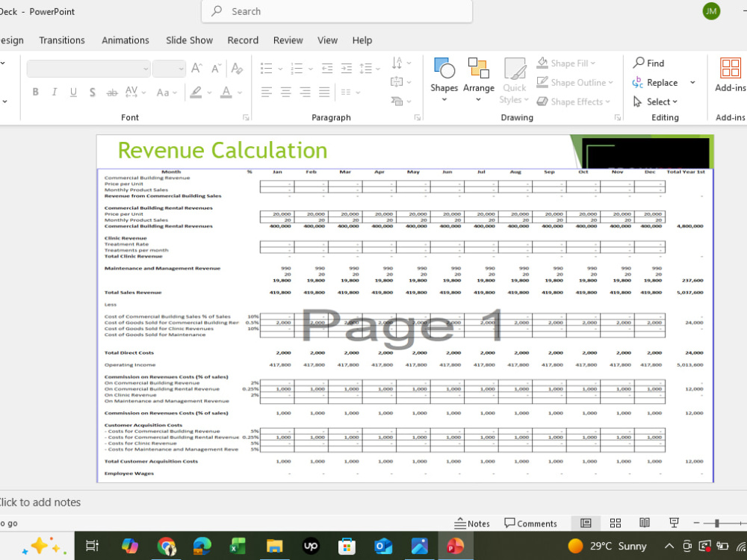
Task: Open View tab
Action: pos(328,40)
